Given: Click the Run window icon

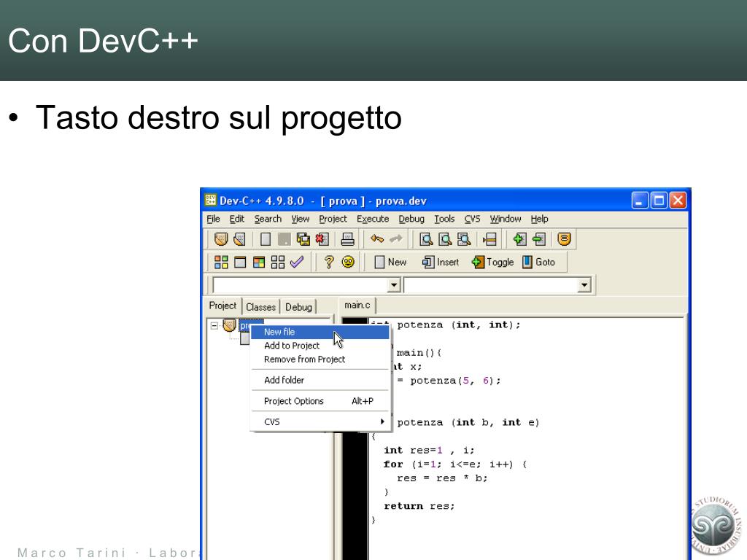Looking at the screenshot, I should tap(240, 262).
